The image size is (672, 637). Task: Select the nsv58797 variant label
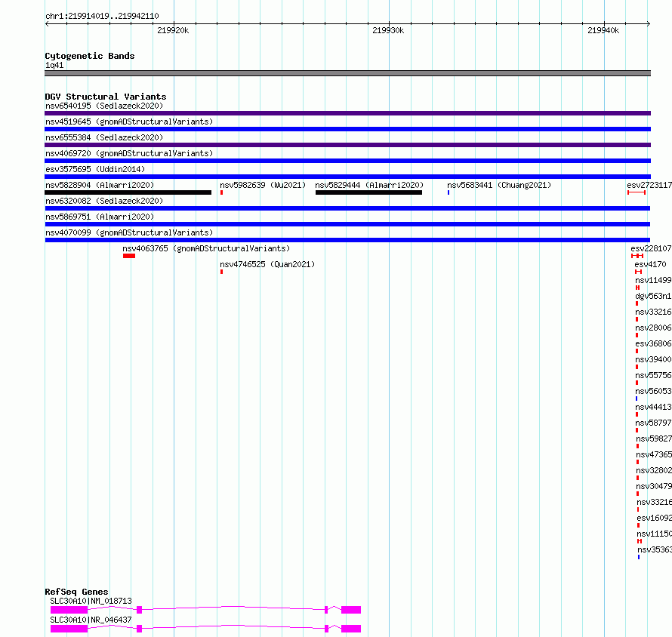pyautogui.click(x=653, y=423)
